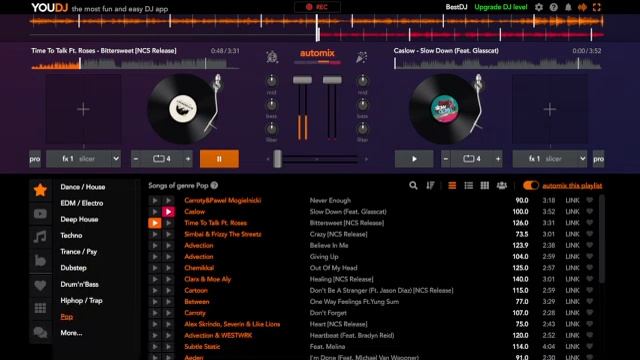The image size is (640, 360).
Task: Favorite Never Enough with heart icon
Action: click(x=589, y=200)
